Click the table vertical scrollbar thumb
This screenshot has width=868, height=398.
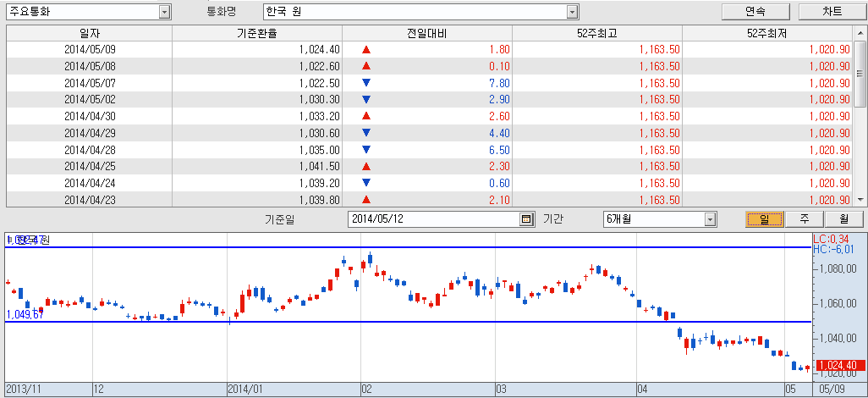tap(860, 74)
